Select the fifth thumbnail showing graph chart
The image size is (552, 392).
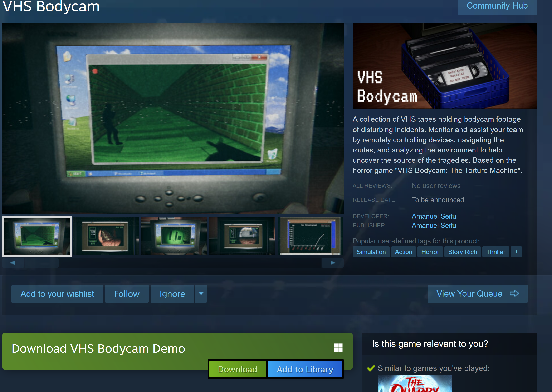tap(310, 236)
